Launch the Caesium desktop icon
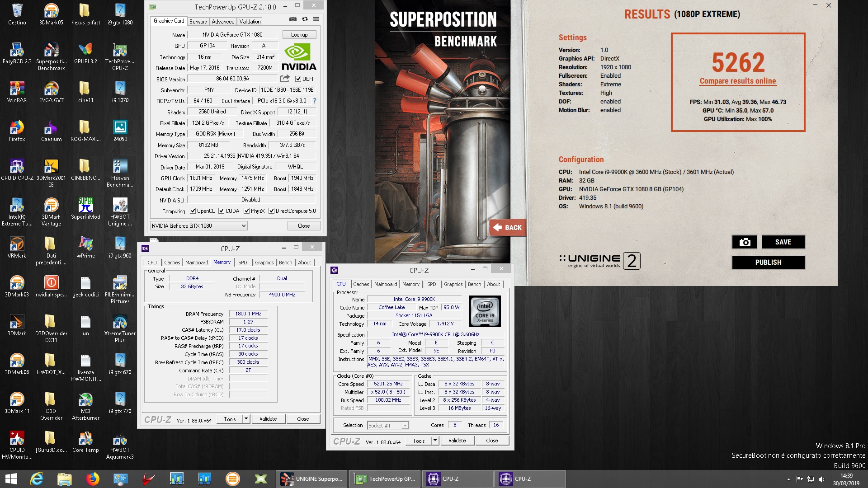The width and height of the screenshot is (868, 488). 51,131
